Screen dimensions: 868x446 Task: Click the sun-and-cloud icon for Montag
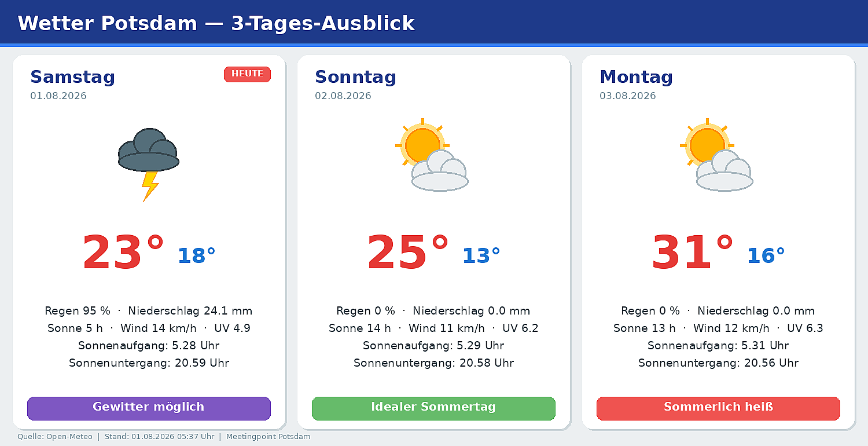(x=716, y=155)
